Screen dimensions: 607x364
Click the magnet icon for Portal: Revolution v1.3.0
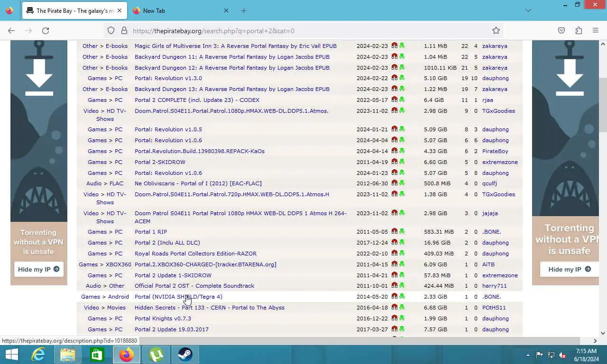[x=395, y=78]
